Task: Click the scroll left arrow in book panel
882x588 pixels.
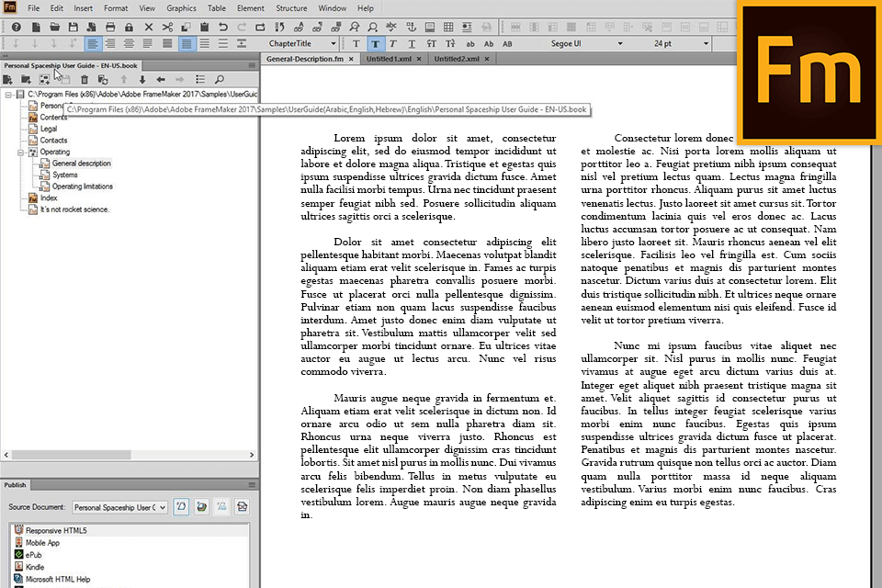Action: pos(6,455)
